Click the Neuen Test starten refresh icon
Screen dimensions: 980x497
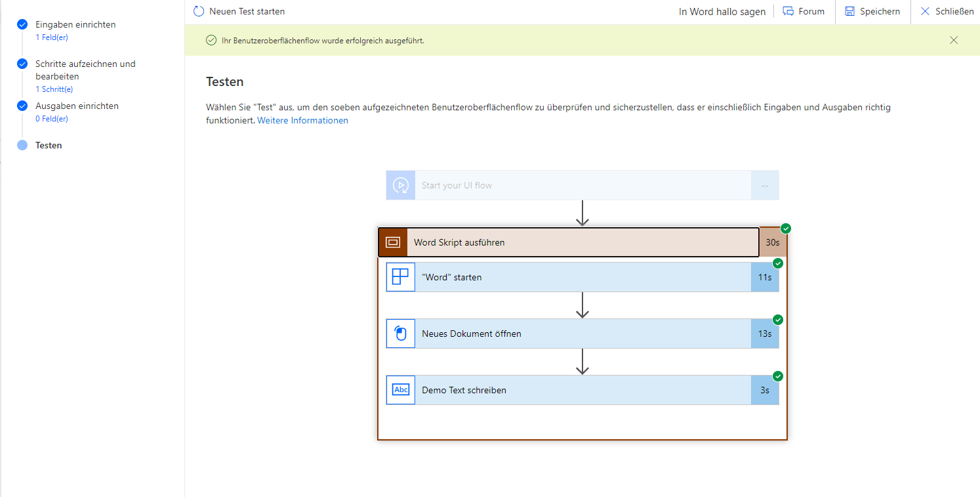pos(199,11)
